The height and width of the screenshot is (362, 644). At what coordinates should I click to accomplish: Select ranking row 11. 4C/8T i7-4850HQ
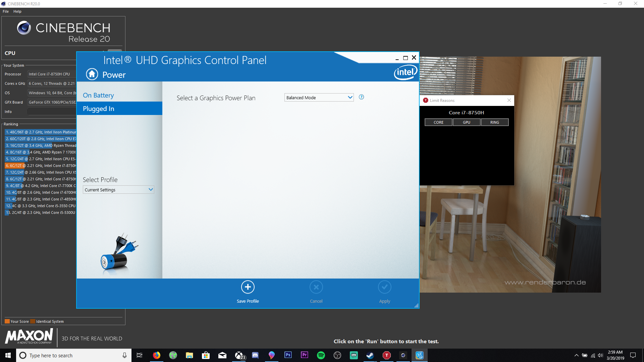(41, 199)
